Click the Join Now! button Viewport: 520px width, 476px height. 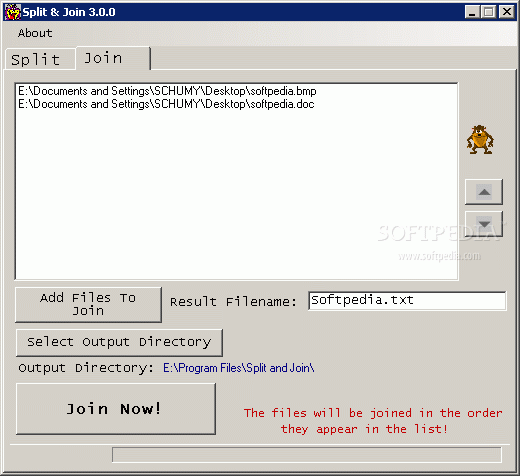(x=116, y=409)
